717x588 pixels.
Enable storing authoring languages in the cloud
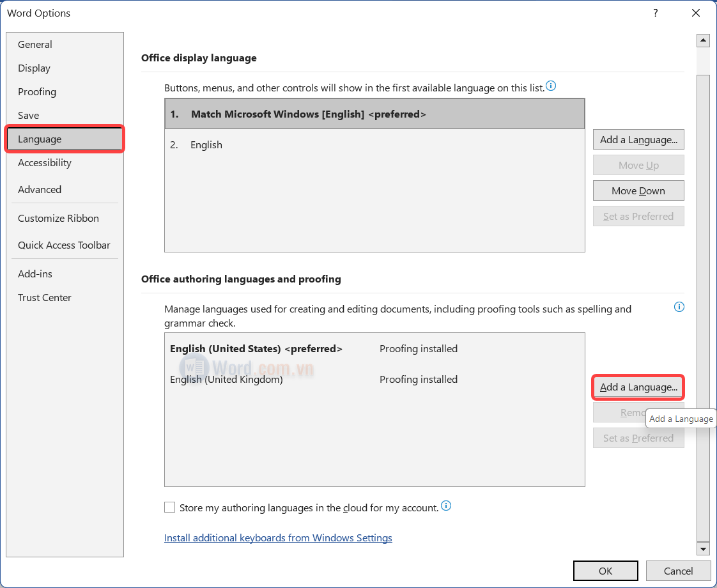(169, 507)
